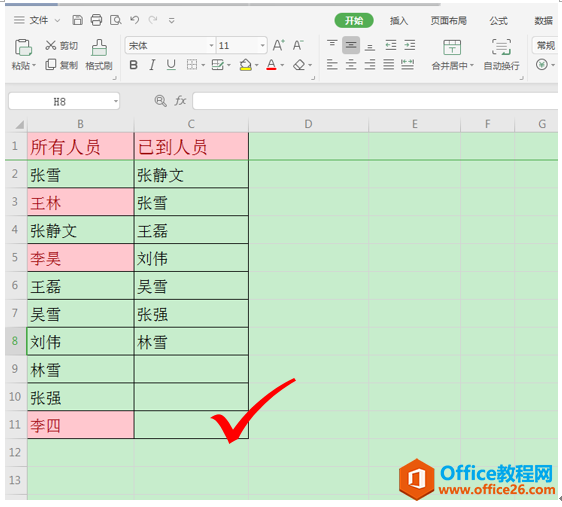This screenshot has height=507, width=562.
Task: Click the Print icon
Action: [x=96, y=20]
